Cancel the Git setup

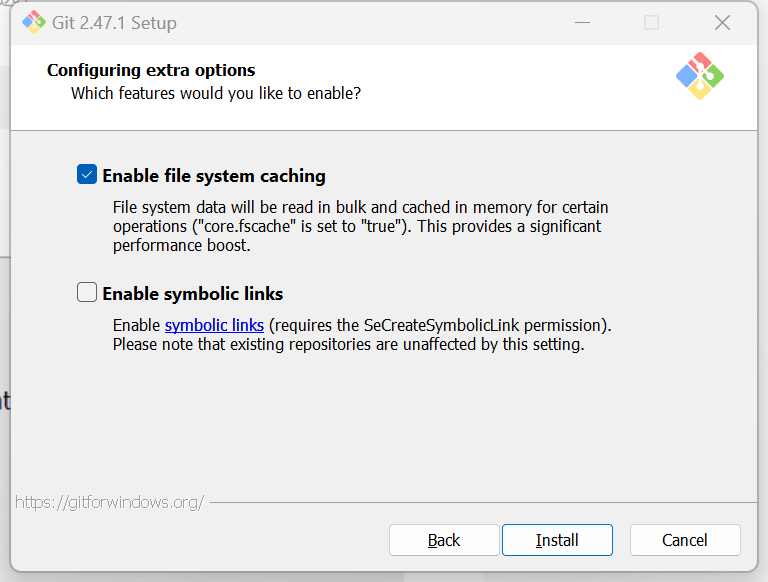pos(685,540)
